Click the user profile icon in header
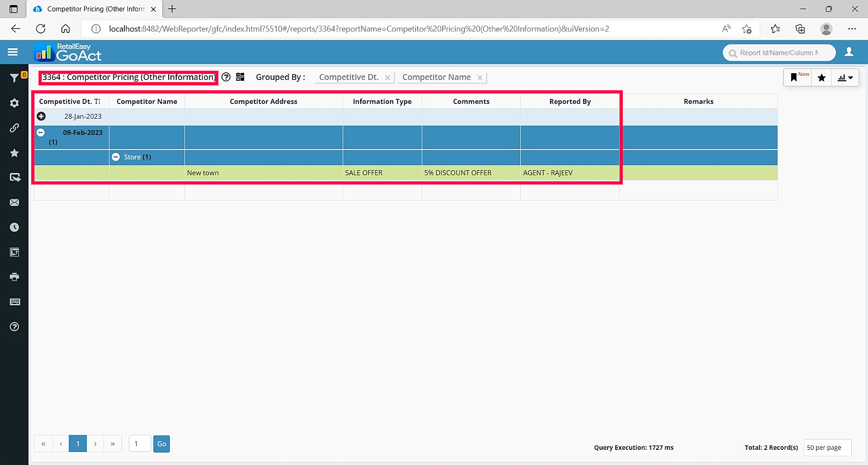Screen dimensions: 868x465 (x=849, y=52)
